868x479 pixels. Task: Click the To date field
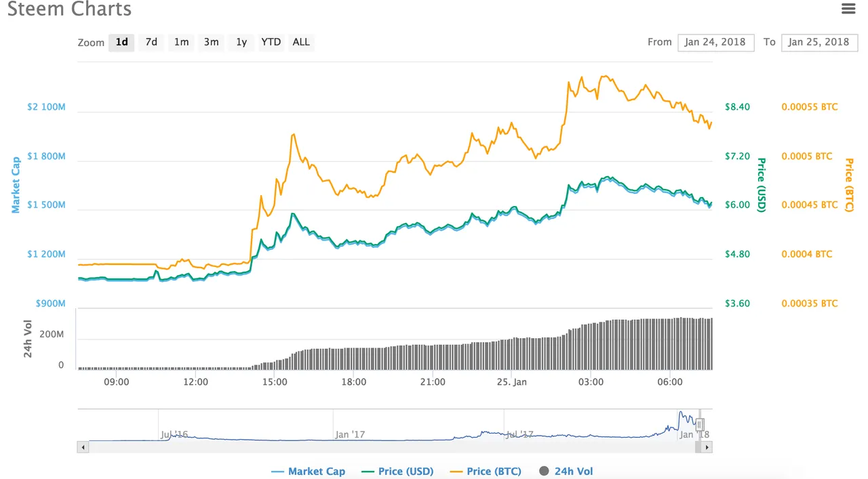tap(819, 42)
